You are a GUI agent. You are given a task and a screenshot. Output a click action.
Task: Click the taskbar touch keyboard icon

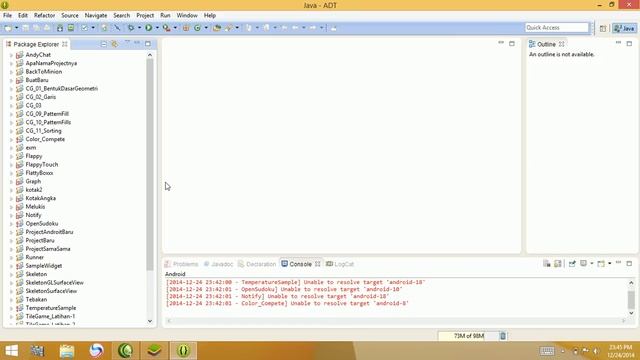[547, 351]
